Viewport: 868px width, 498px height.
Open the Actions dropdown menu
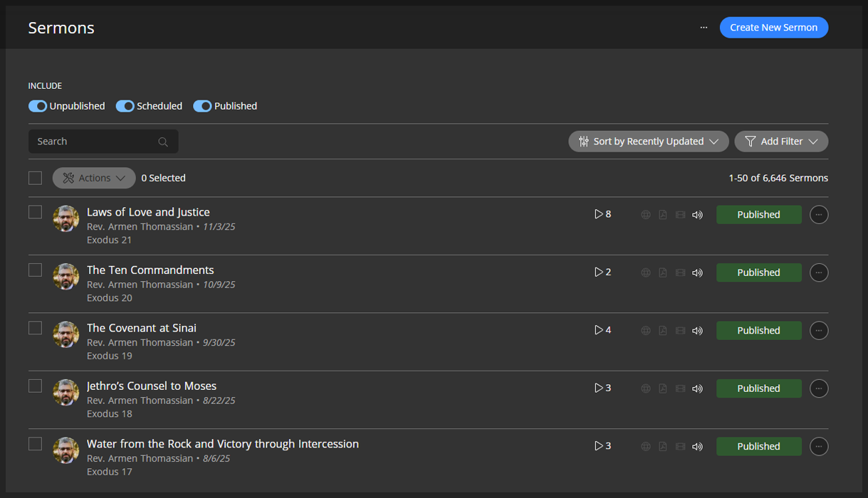point(94,178)
